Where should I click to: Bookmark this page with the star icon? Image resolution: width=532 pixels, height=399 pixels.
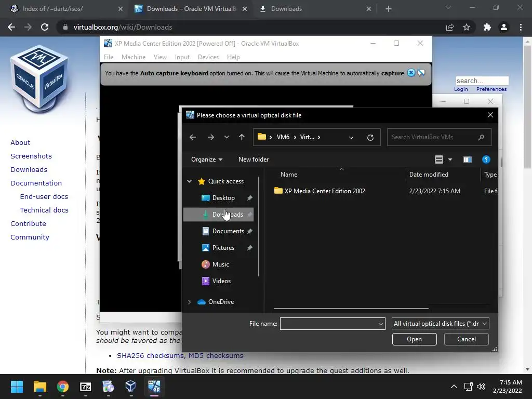coord(467,27)
